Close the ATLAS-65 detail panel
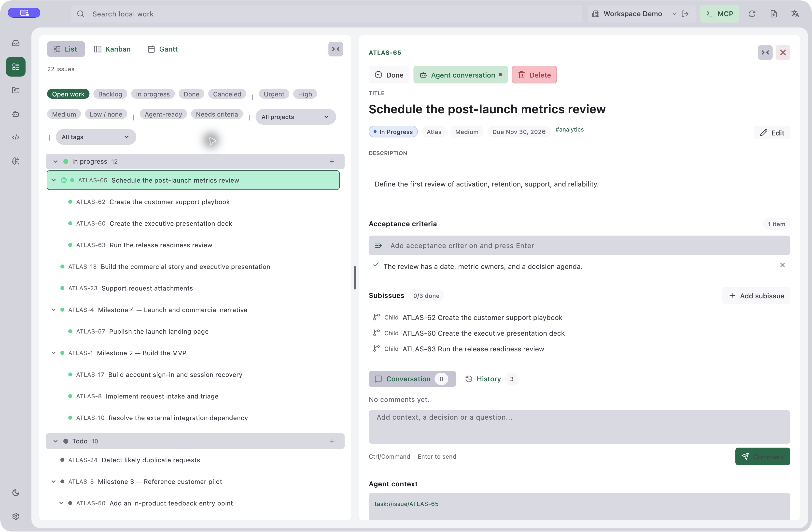 783,53
